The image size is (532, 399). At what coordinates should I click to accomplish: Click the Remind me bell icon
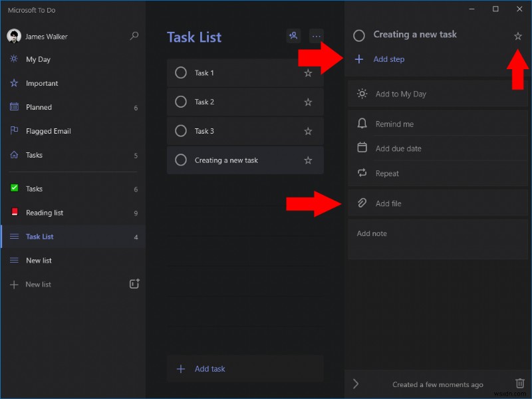pos(362,124)
